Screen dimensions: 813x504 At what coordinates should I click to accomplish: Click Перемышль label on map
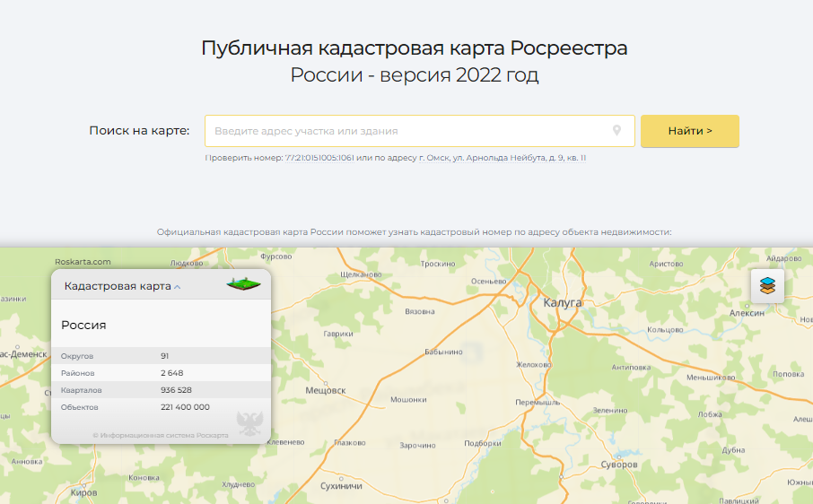pos(538,403)
